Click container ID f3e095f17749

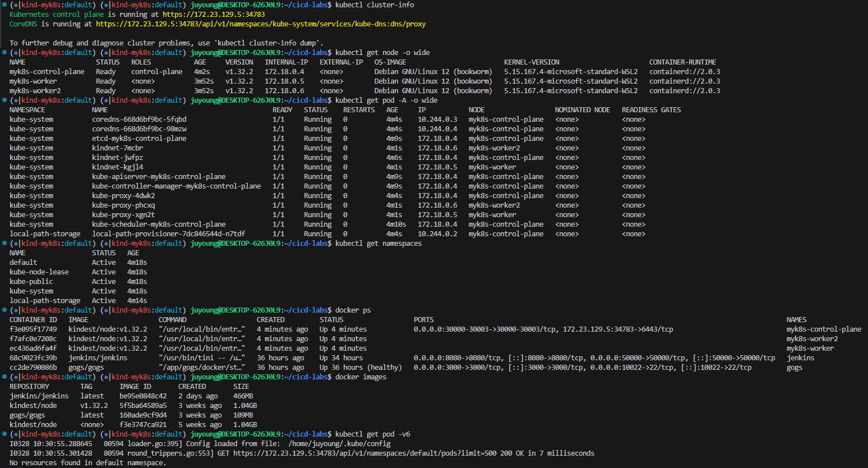pos(33,329)
